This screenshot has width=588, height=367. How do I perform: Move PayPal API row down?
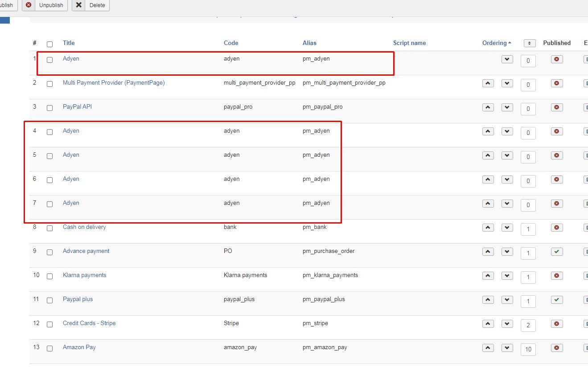coord(507,107)
